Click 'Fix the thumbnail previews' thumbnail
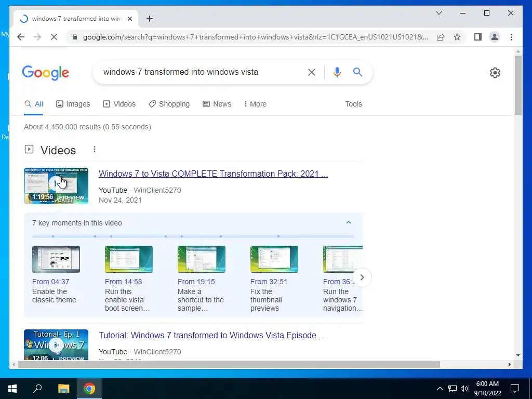 (274, 259)
